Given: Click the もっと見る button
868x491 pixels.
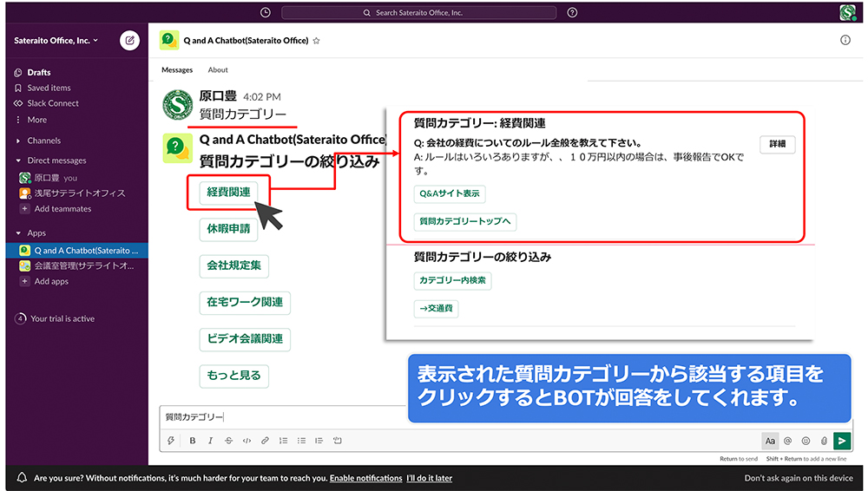Looking at the screenshot, I should pos(233,376).
